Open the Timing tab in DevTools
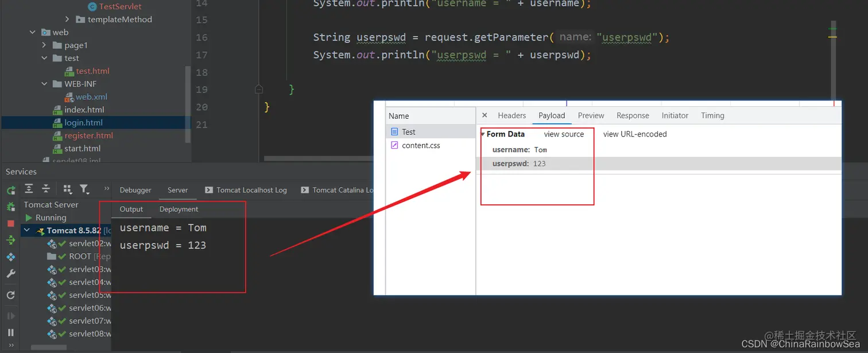This screenshot has width=868, height=353. coord(712,115)
